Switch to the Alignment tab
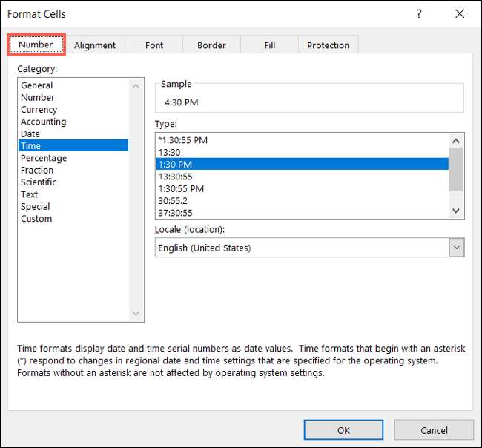482x448 pixels. coord(95,45)
